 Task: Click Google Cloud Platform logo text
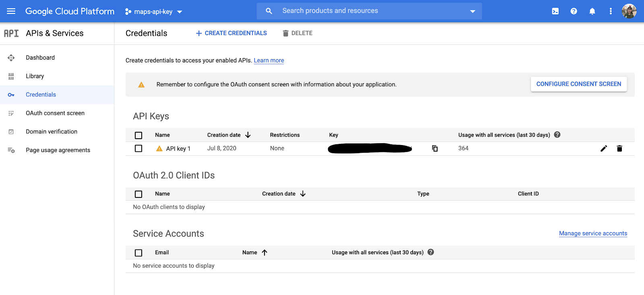70,11
